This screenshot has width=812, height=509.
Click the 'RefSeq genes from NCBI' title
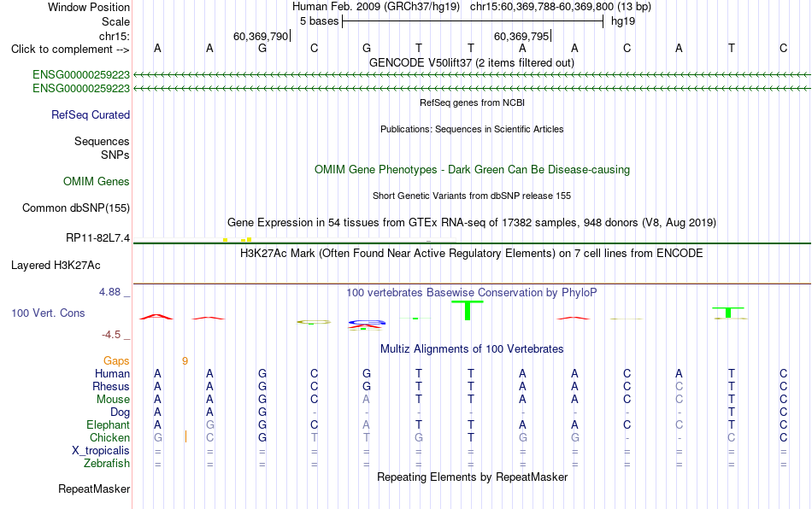point(472,103)
